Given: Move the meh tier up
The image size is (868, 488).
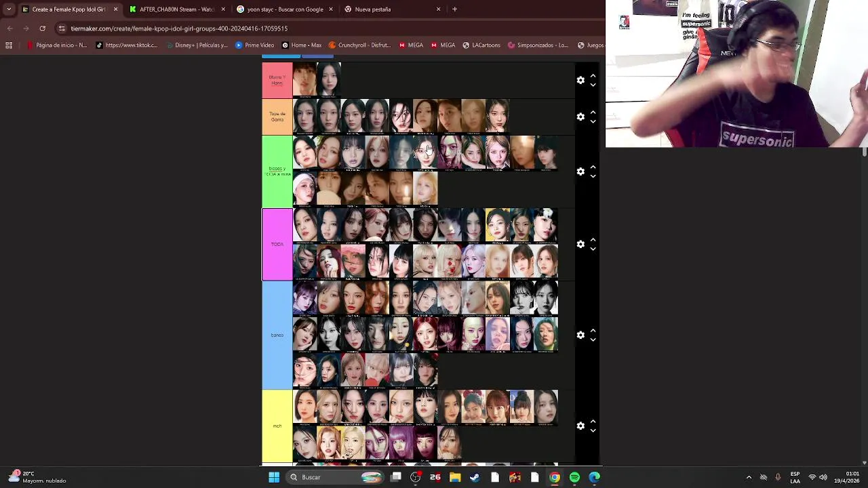Looking at the screenshot, I should [x=593, y=421].
